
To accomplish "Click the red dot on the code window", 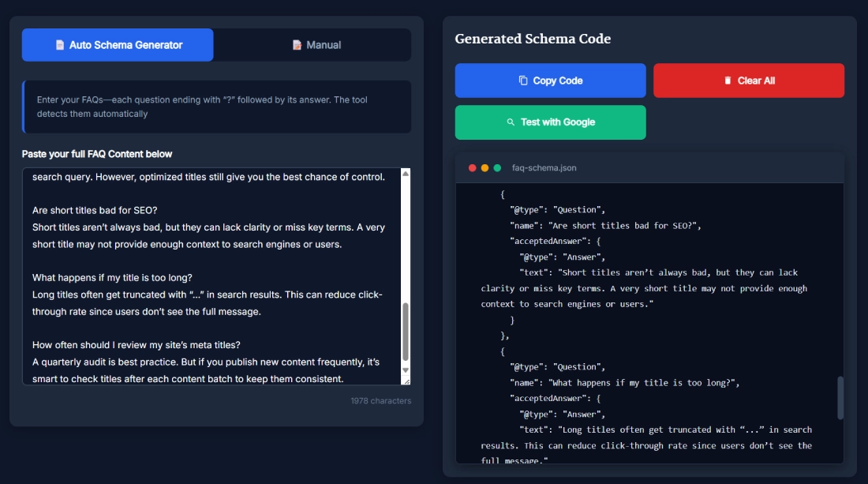I will (472, 167).
